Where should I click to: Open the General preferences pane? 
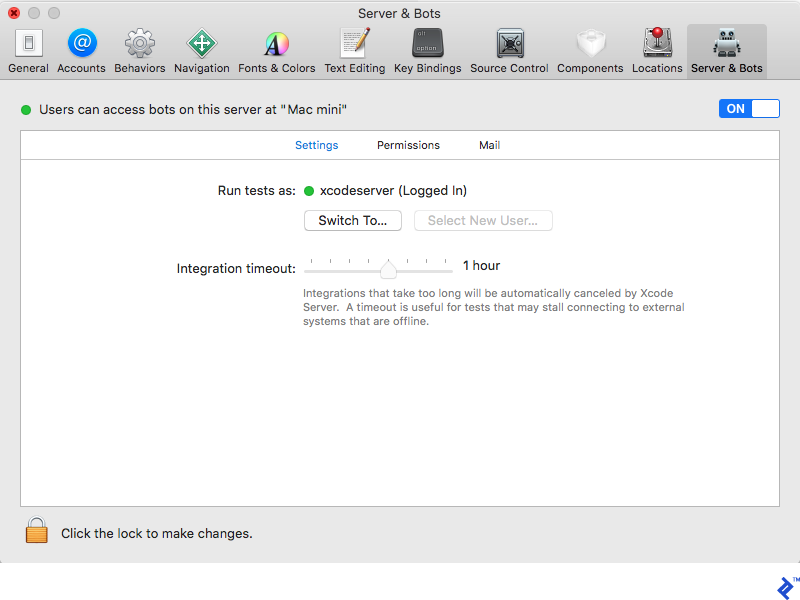click(x=27, y=45)
